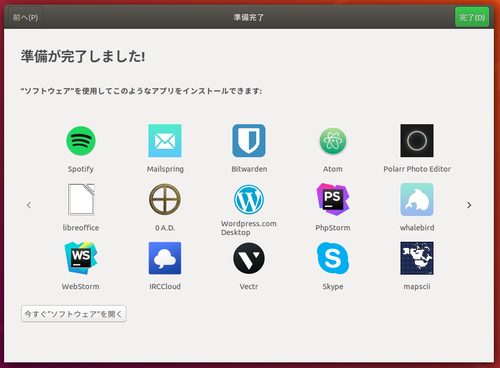The width and height of the screenshot is (500, 368).
Task: Open the WebStorm icon
Action: 81,258
